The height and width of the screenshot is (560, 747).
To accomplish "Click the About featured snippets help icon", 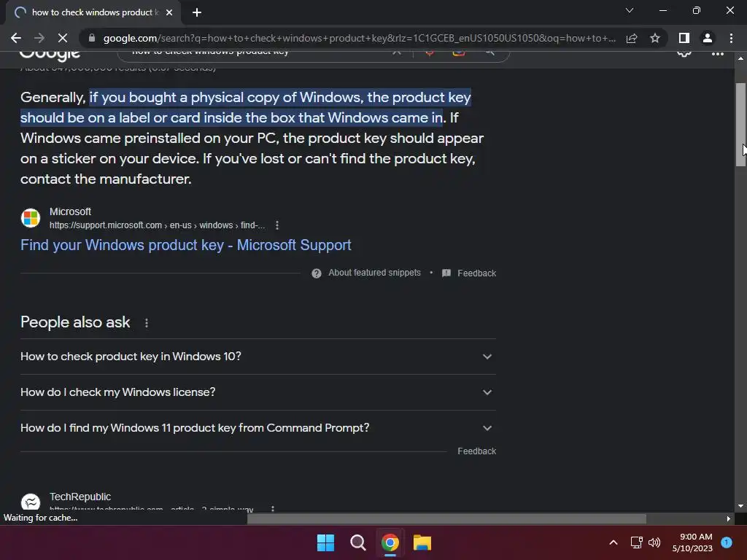I will pyautogui.click(x=317, y=273).
